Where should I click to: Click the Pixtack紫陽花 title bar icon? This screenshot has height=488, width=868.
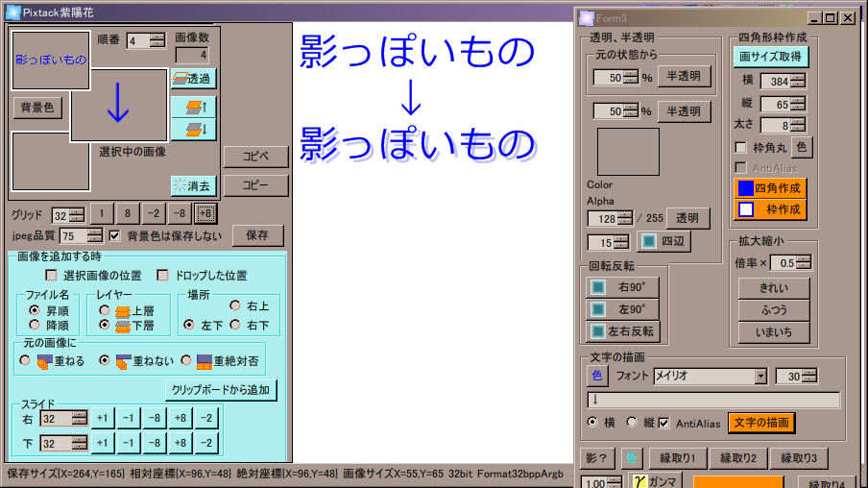pyautogui.click(x=12, y=12)
